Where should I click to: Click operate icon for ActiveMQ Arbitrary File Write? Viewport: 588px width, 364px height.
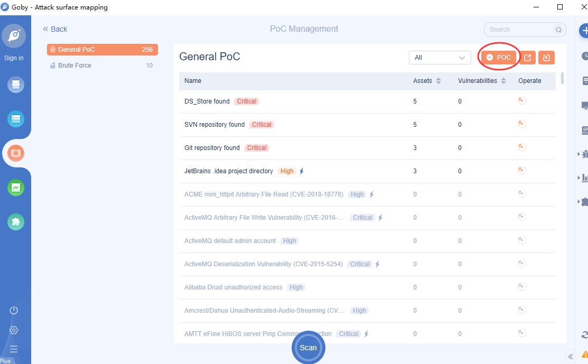tap(522, 217)
